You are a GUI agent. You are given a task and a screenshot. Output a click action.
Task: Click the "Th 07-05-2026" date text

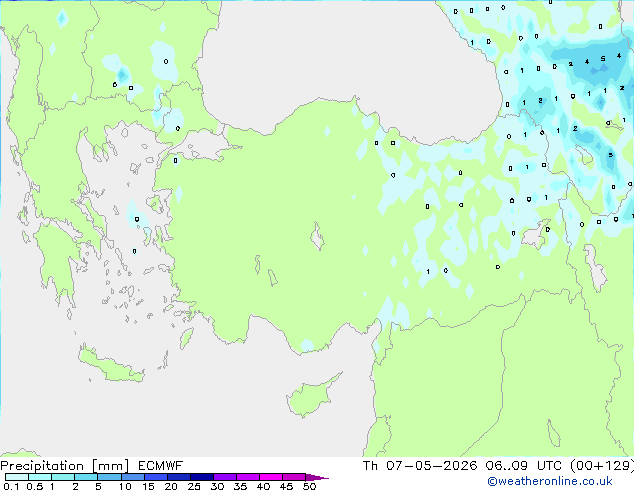[x=420, y=466]
